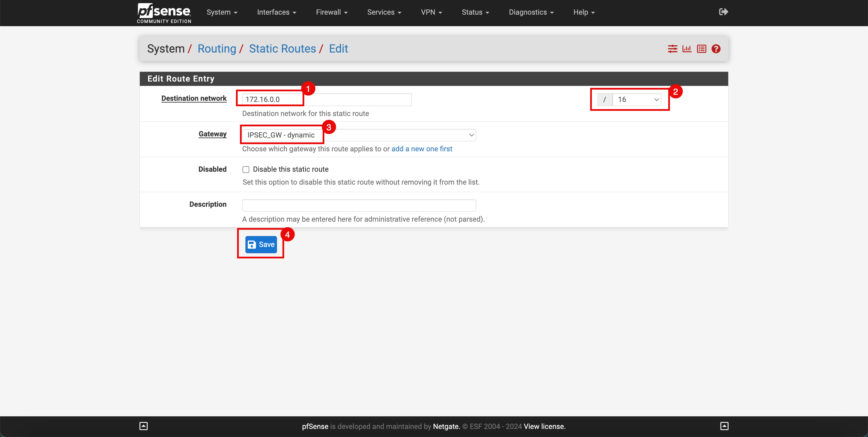Enable the disabled route checkbox option
The image size is (868, 437).
(246, 169)
